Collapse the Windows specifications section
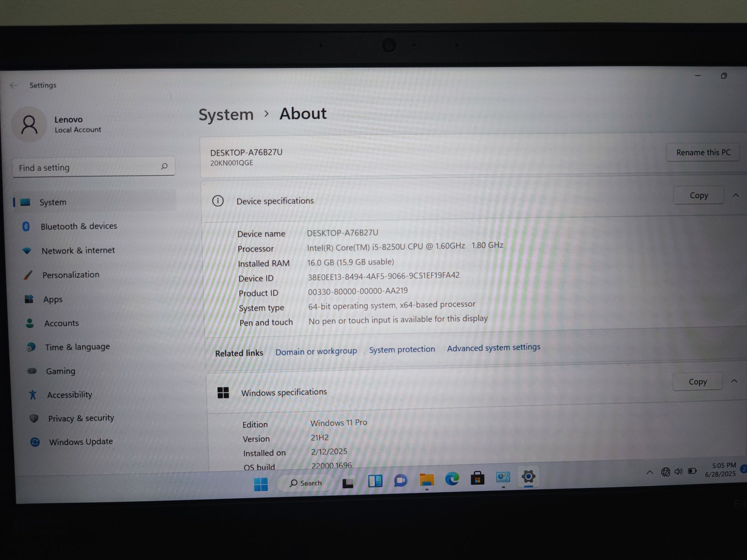This screenshot has width=747, height=560. [734, 381]
